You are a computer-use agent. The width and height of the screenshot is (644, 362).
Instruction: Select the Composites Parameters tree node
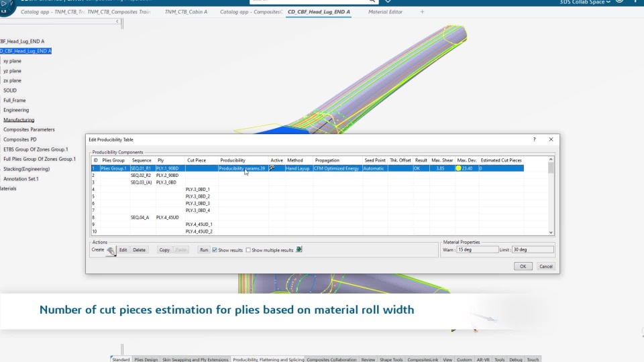29,129
